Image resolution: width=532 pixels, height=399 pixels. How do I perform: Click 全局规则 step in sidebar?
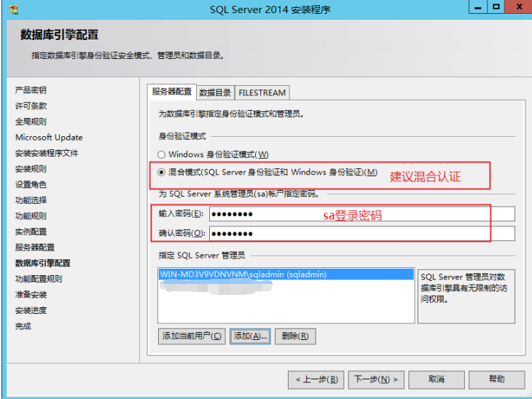[x=31, y=122]
